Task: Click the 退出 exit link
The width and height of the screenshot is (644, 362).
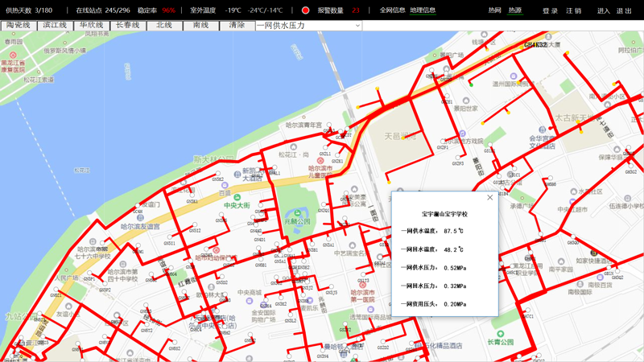Action: coord(624,10)
